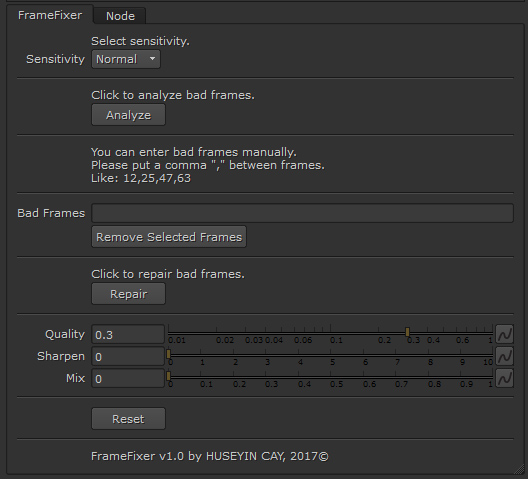The height and width of the screenshot is (479, 528).
Task: Click 'FrameFixer v1.0 by HUSEYIN CAY' credit text
Action: [209, 456]
